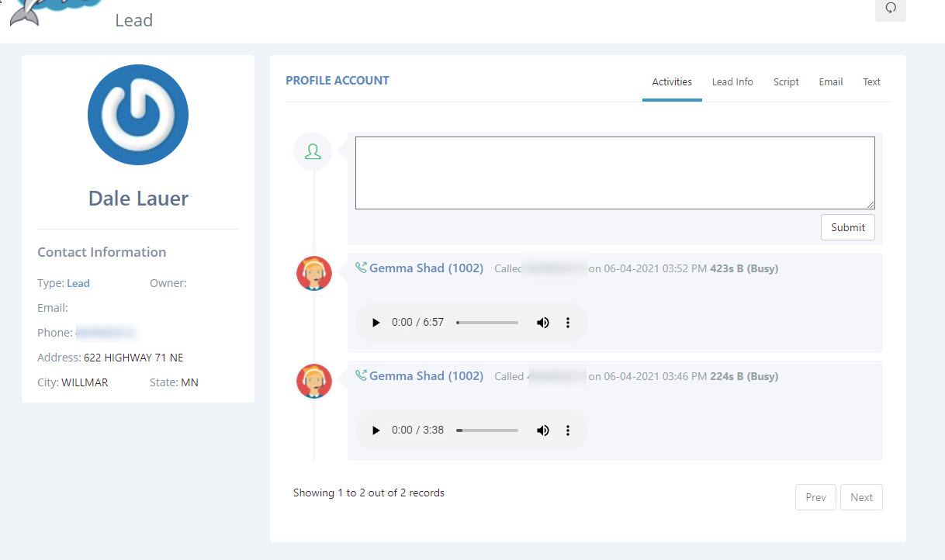Submit the activity note
This screenshot has height=560, width=945.
point(848,227)
